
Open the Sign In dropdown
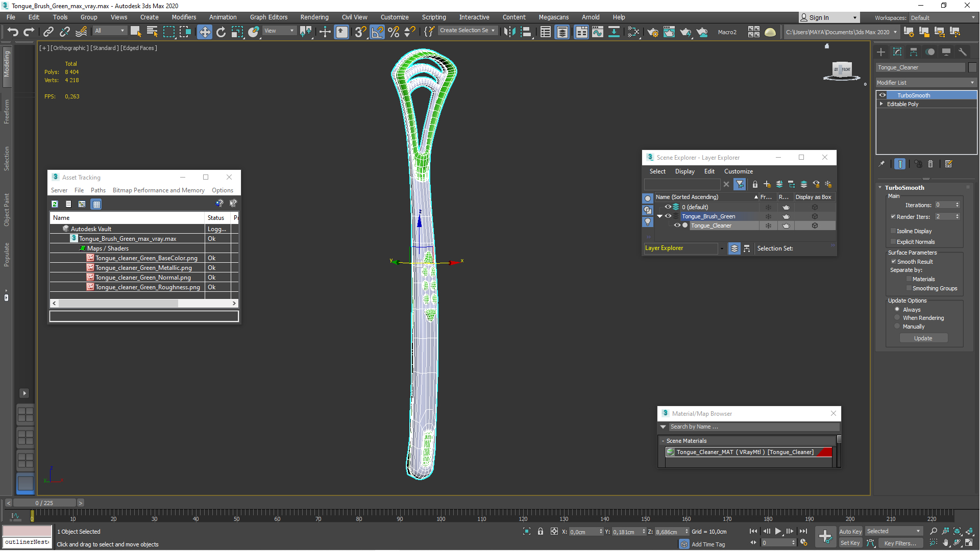tap(829, 17)
